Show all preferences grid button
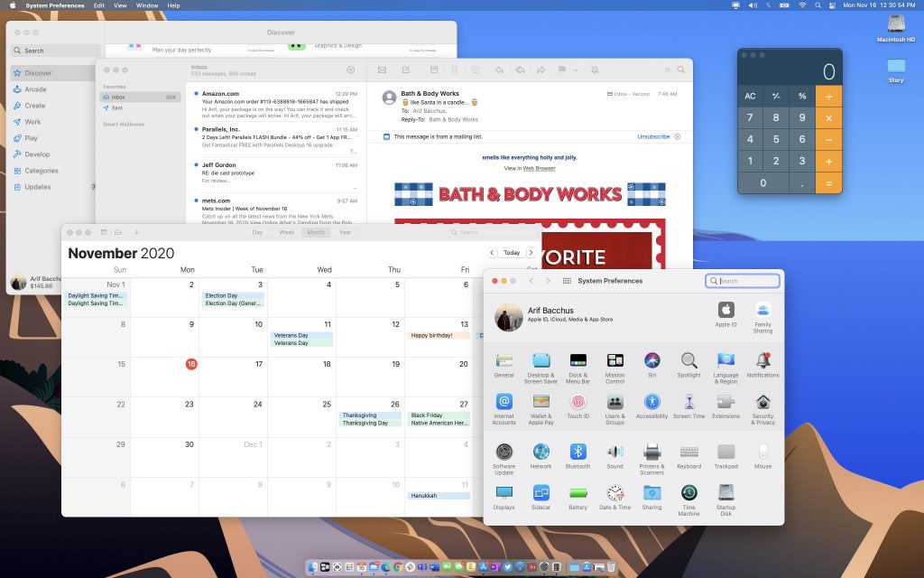 click(567, 281)
